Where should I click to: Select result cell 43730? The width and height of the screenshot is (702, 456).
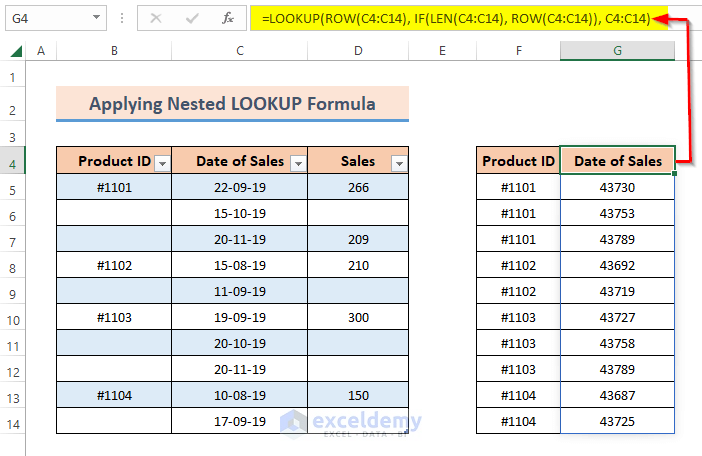point(617,187)
